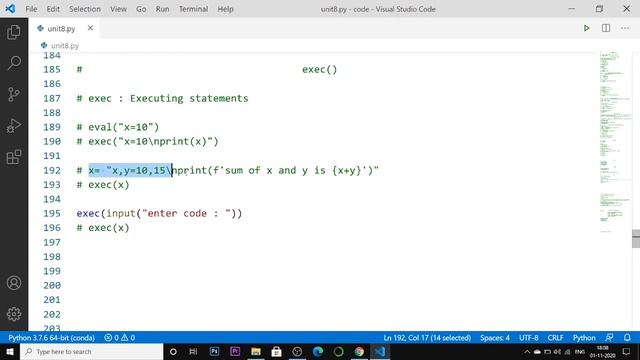640x360 pixels.
Task: Open the errors and warnings problems indicator
Action: click(120, 338)
